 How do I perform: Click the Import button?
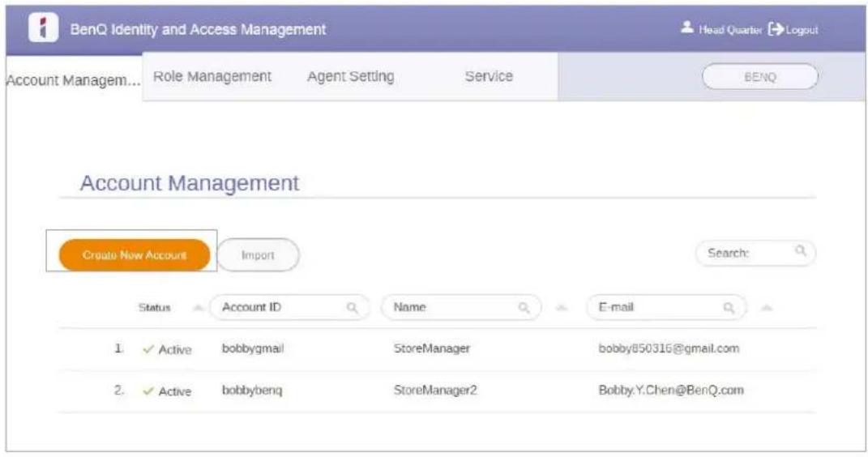pos(258,255)
